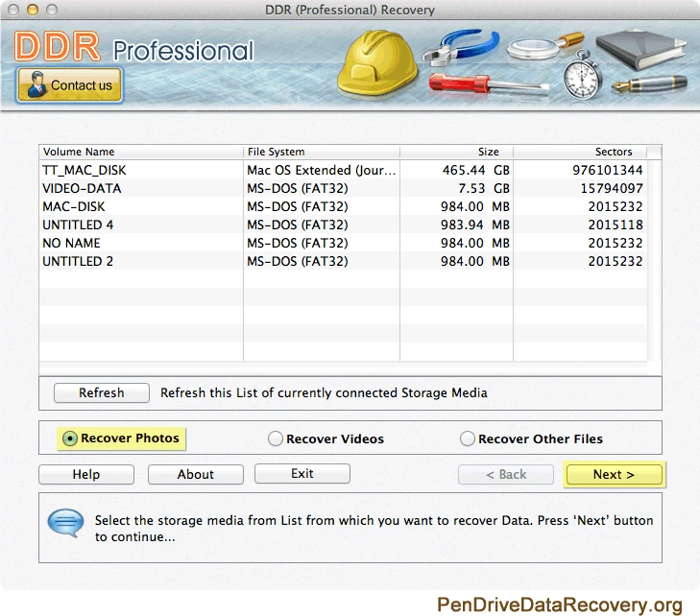Click the red screwdriver banner icon
The image size is (700, 616).
pyautogui.click(x=489, y=83)
